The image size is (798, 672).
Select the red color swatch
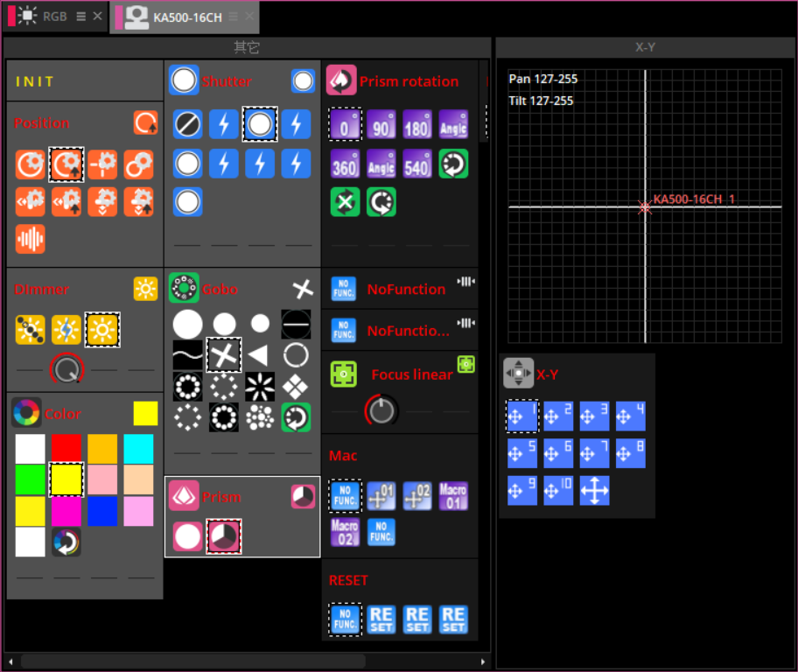(x=66, y=449)
